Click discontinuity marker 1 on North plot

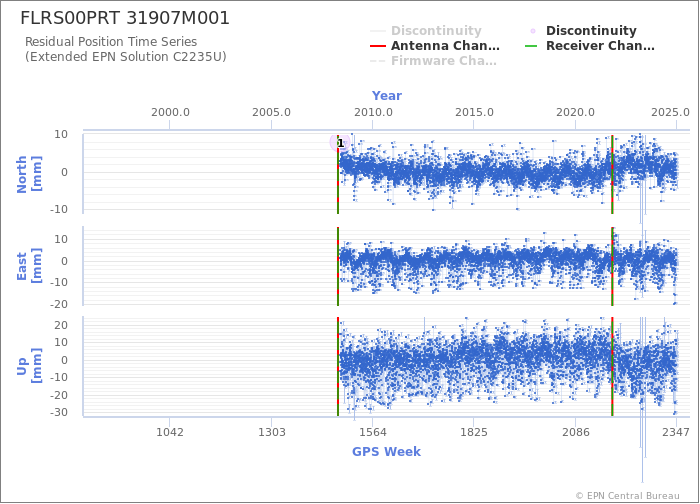click(340, 143)
